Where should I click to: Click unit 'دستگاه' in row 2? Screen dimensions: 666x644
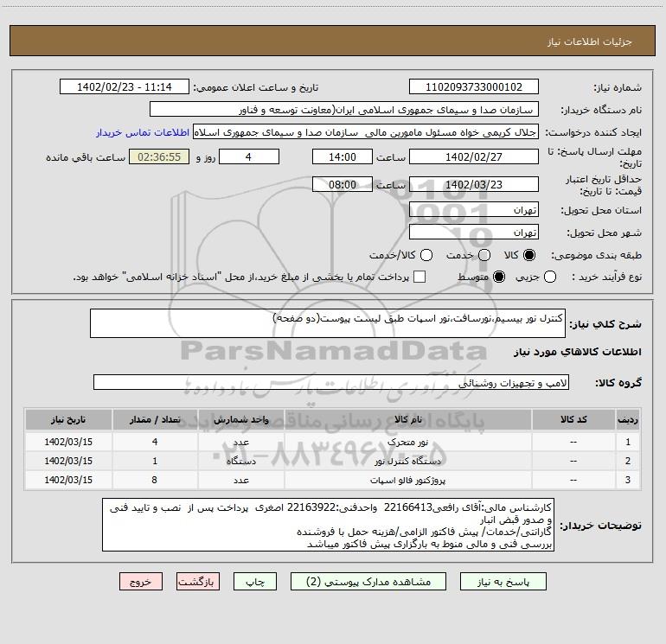click(x=240, y=461)
